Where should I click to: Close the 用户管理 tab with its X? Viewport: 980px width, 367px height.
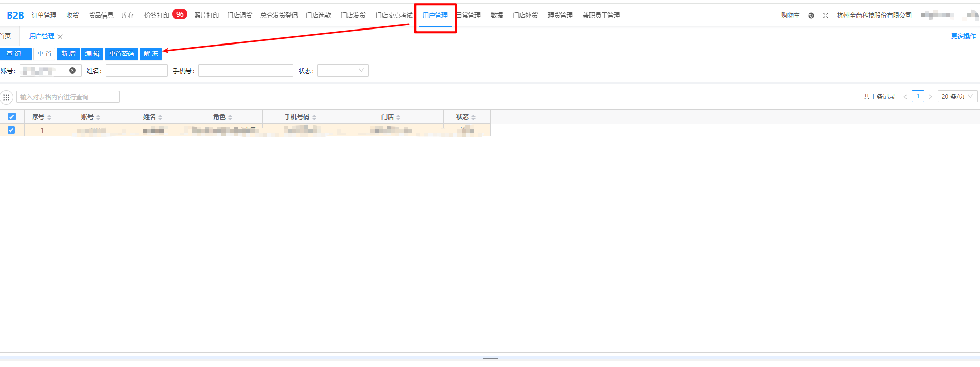pyautogui.click(x=60, y=37)
